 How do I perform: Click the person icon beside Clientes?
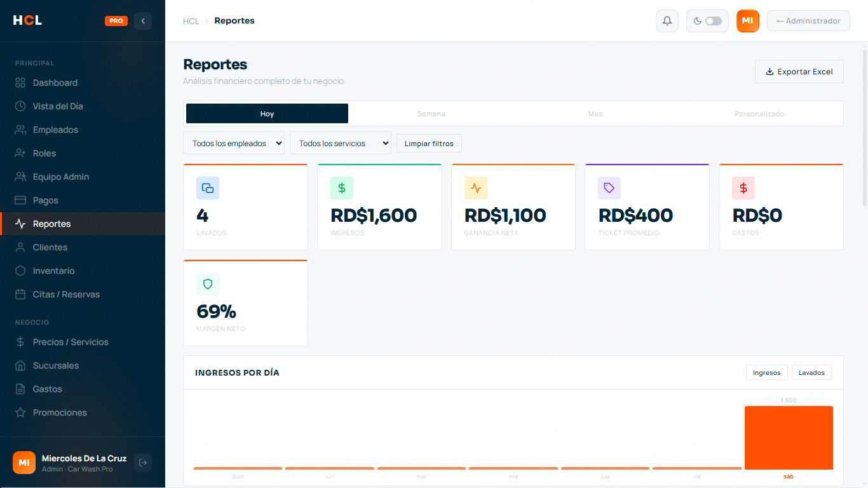coord(20,247)
